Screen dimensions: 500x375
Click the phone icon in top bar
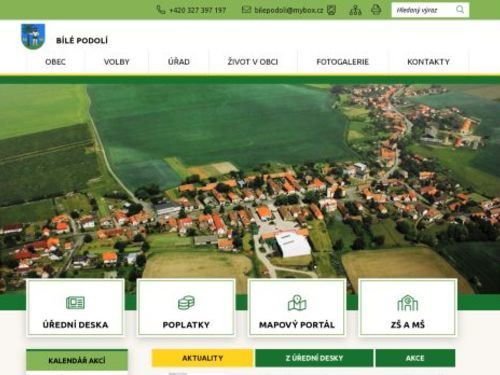(161, 10)
